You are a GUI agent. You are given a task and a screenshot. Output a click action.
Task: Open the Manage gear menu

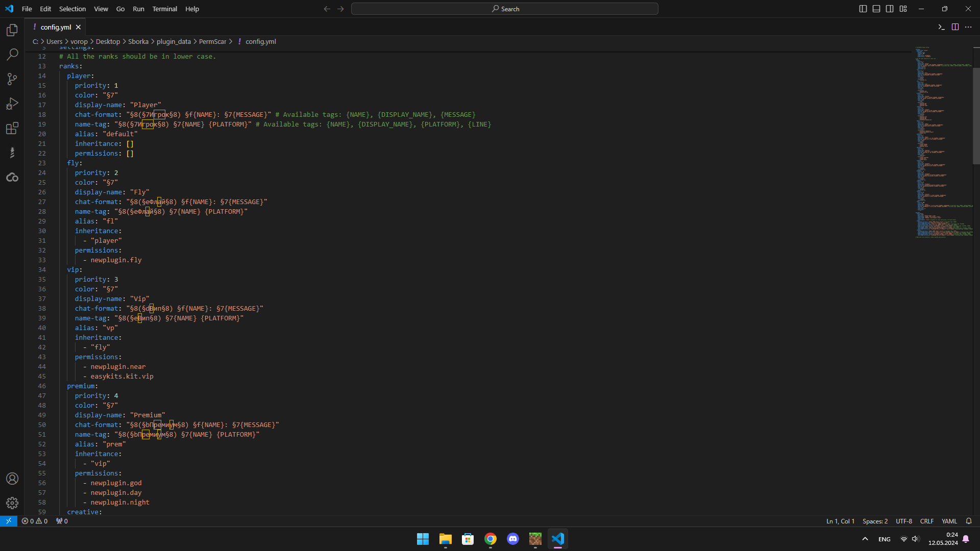click(12, 503)
